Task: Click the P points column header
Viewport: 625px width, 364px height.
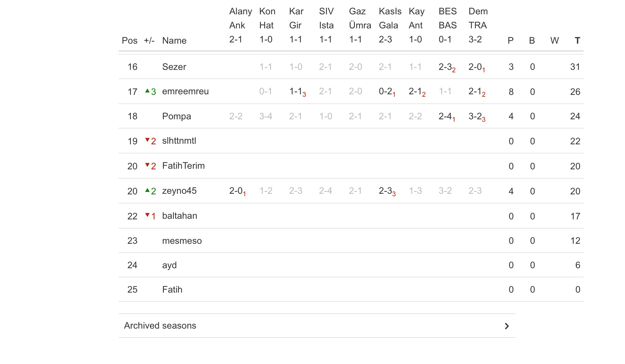Action: coord(511,41)
